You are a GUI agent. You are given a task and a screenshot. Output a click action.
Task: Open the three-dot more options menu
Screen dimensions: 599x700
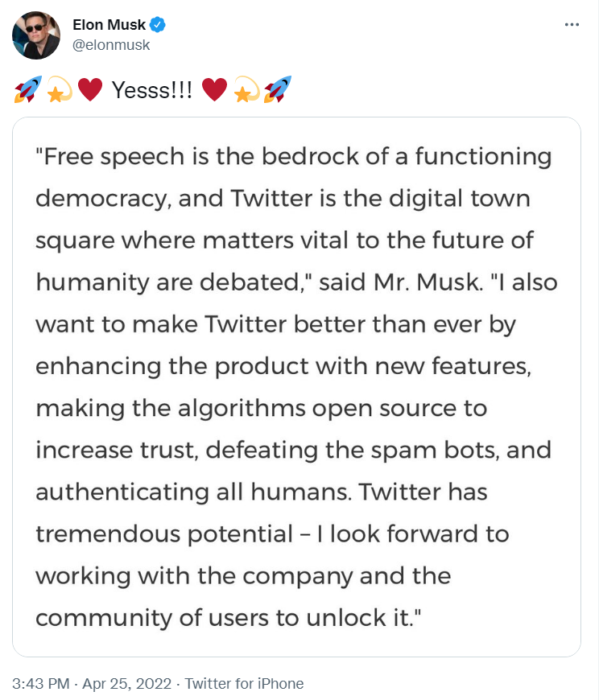click(x=572, y=25)
